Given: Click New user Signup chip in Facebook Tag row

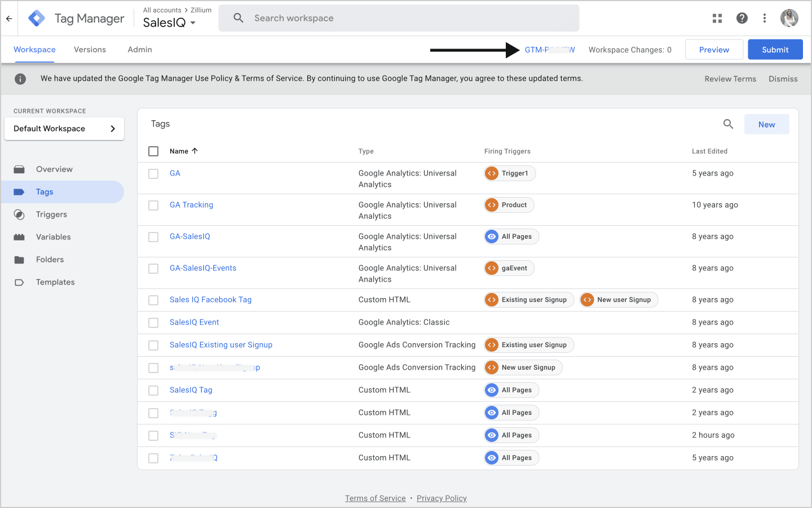Looking at the screenshot, I should pos(619,300).
